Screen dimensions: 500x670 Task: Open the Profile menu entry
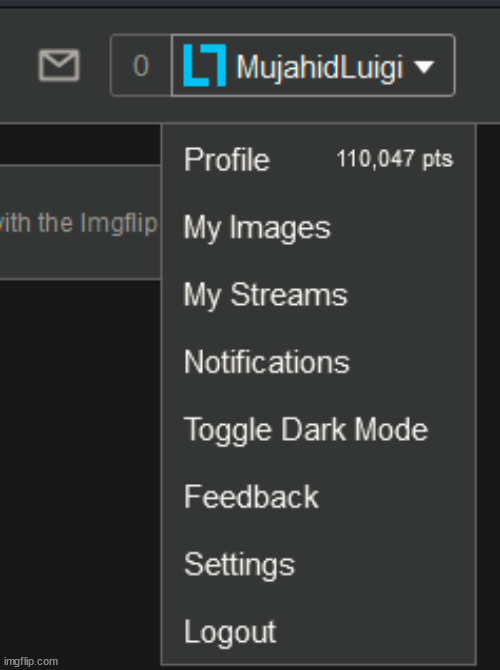pyautogui.click(x=226, y=159)
